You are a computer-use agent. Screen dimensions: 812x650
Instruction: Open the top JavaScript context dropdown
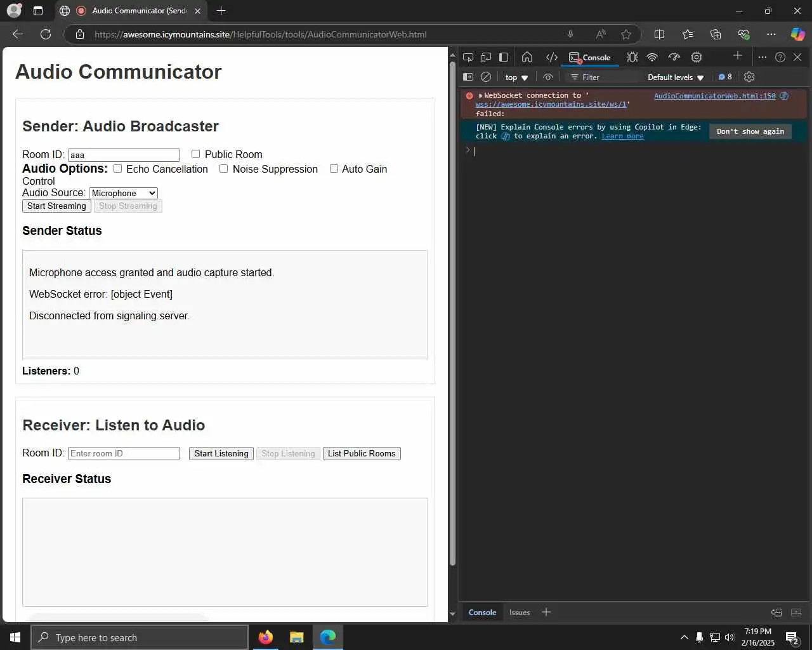pos(516,77)
